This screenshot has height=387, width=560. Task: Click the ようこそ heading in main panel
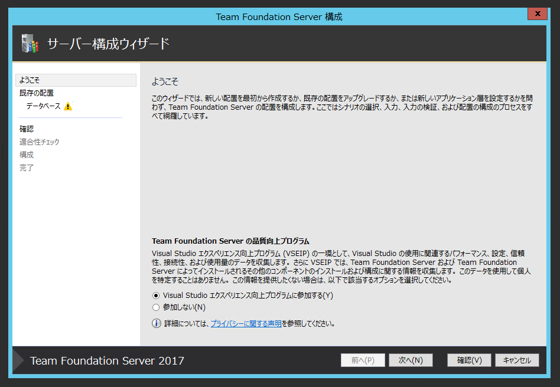coord(165,82)
